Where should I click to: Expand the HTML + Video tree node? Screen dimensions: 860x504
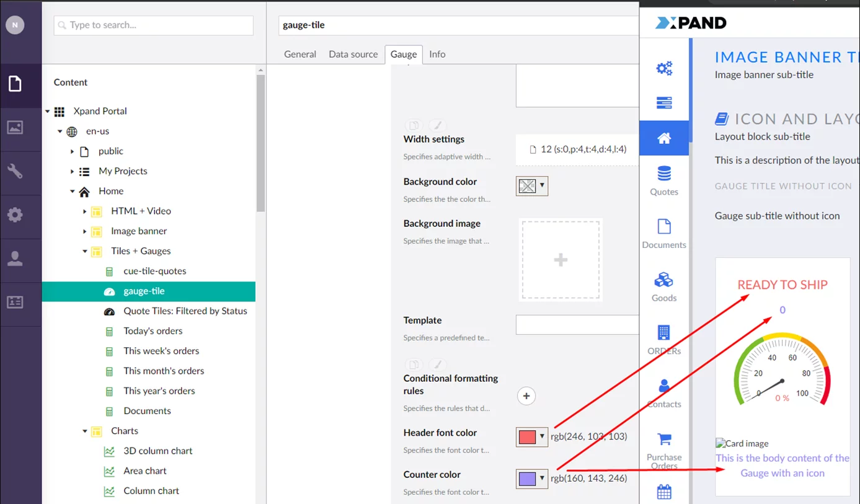pyautogui.click(x=85, y=211)
